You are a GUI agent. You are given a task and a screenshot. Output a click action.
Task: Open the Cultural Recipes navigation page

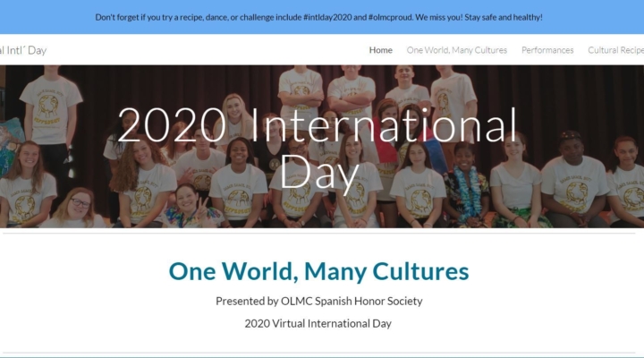coord(615,50)
